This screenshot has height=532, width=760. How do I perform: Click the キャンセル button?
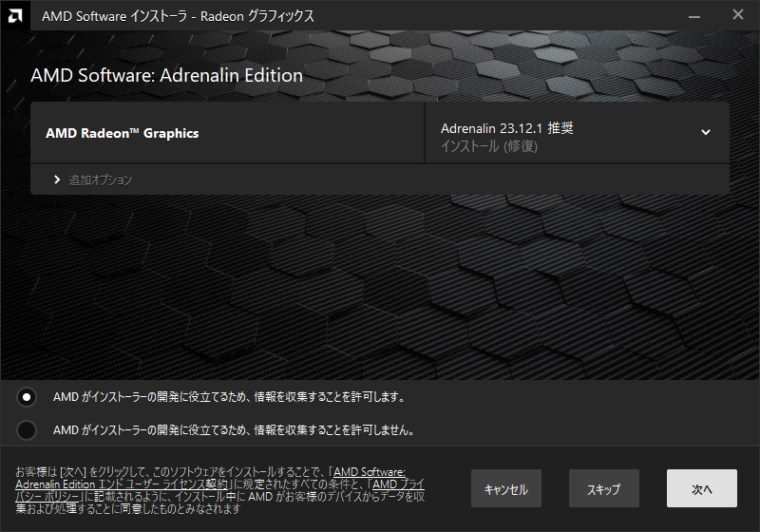(x=506, y=488)
